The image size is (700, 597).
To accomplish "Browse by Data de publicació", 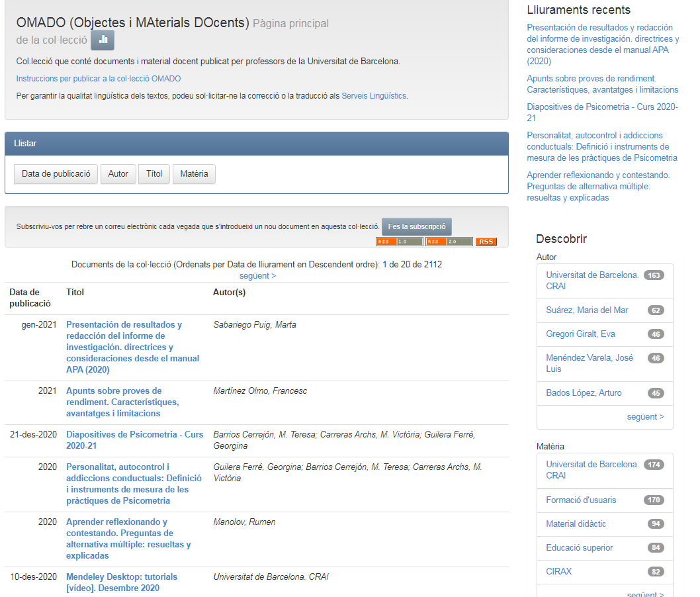I will click(56, 174).
